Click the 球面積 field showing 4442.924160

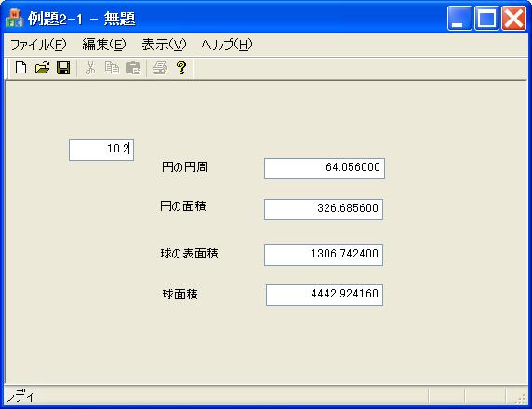[x=325, y=295]
